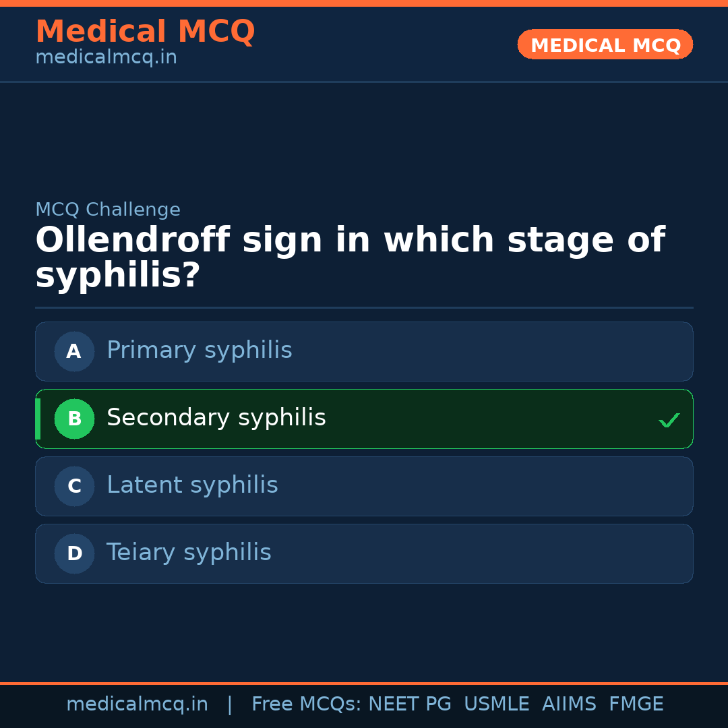
Task: Click the circular C badge icon
Action: (x=74, y=486)
